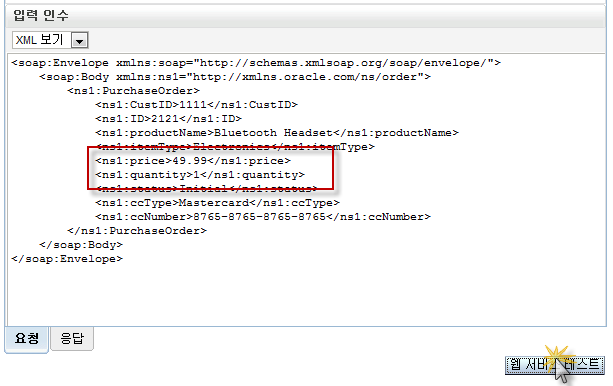Click the ns1:ID 2121 line

[169, 119]
